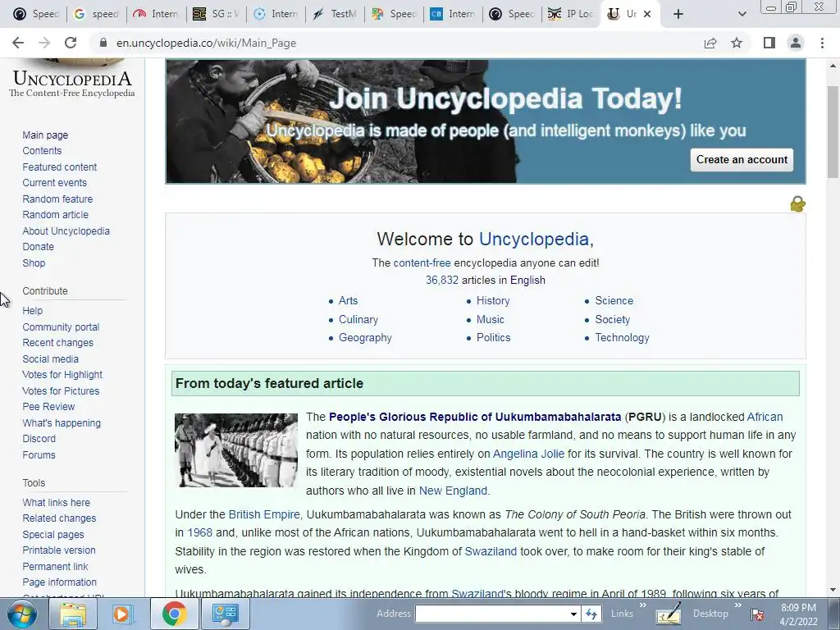
Task: Click the gold padlock protection icon
Action: 797,203
